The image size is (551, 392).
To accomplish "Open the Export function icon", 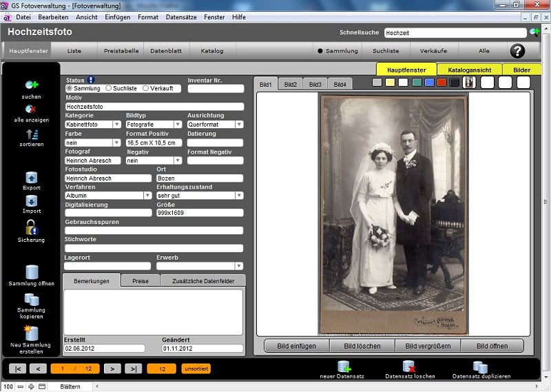I will tap(32, 178).
